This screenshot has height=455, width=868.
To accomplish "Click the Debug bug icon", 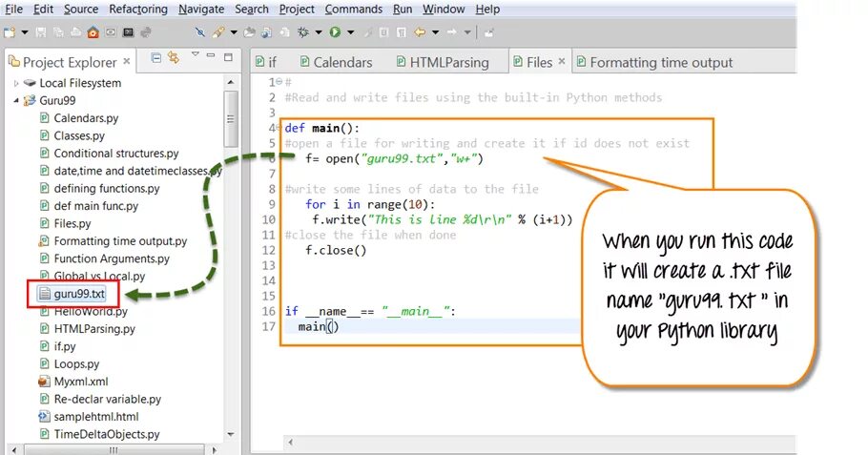I will coord(302,32).
